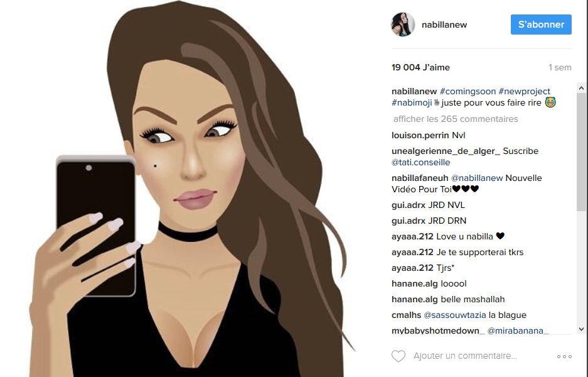Expand afficher les 265 commentaires
Image resolution: width=588 pixels, height=377 pixels.
tap(455, 119)
